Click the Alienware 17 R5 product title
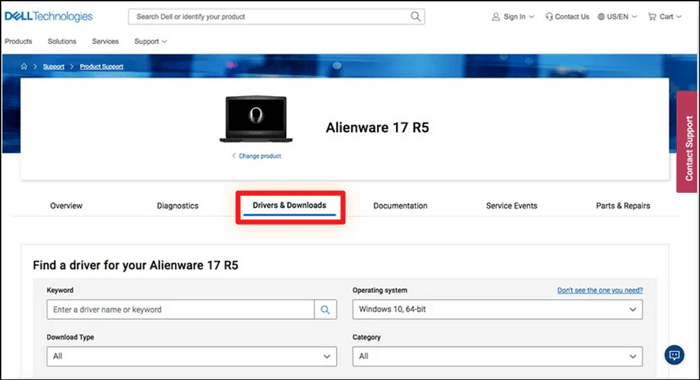The image size is (700, 380). [377, 128]
